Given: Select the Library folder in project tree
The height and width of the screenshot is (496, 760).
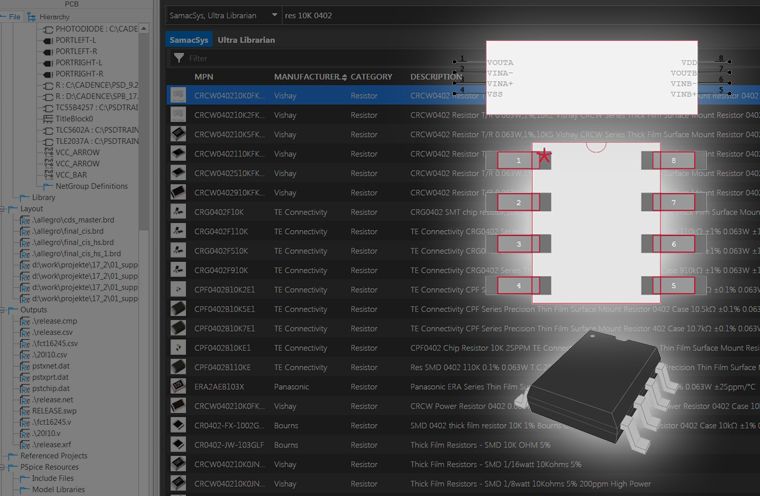Looking at the screenshot, I should point(43,197).
